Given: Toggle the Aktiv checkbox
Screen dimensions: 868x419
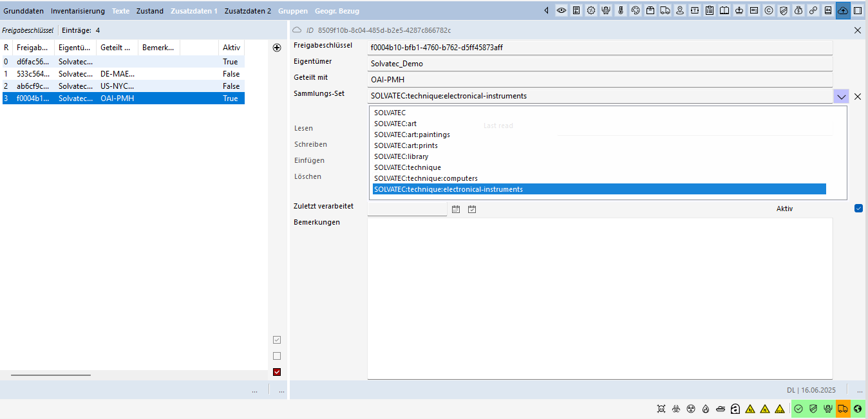Looking at the screenshot, I should [858, 208].
